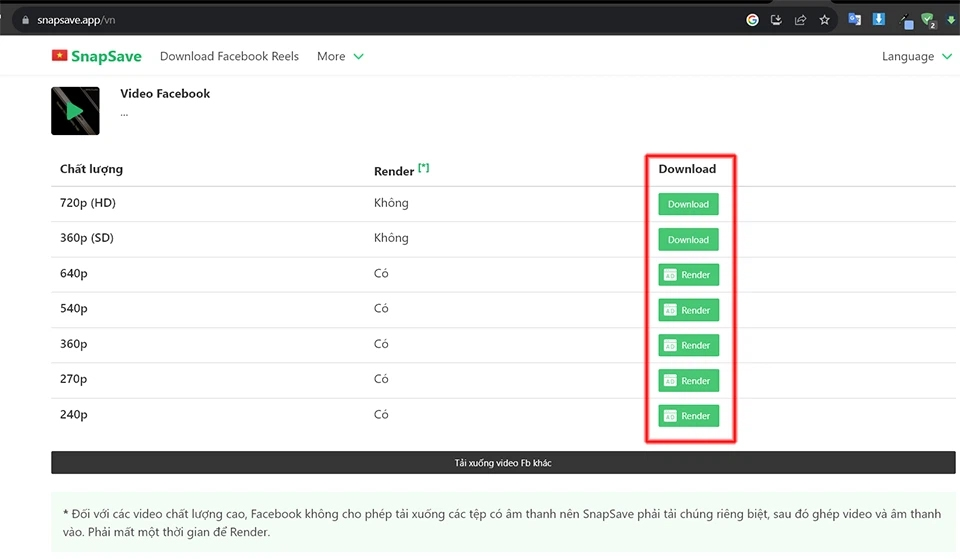Click the SnapSave logo
Screen dimensions: 960x559
coord(97,56)
